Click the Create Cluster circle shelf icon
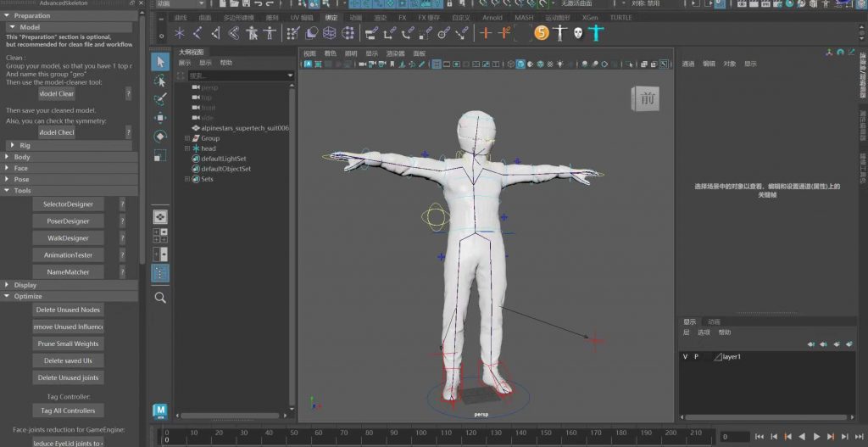Image resolution: width=868 pixels, height=447 pixels. coord(348,33)
